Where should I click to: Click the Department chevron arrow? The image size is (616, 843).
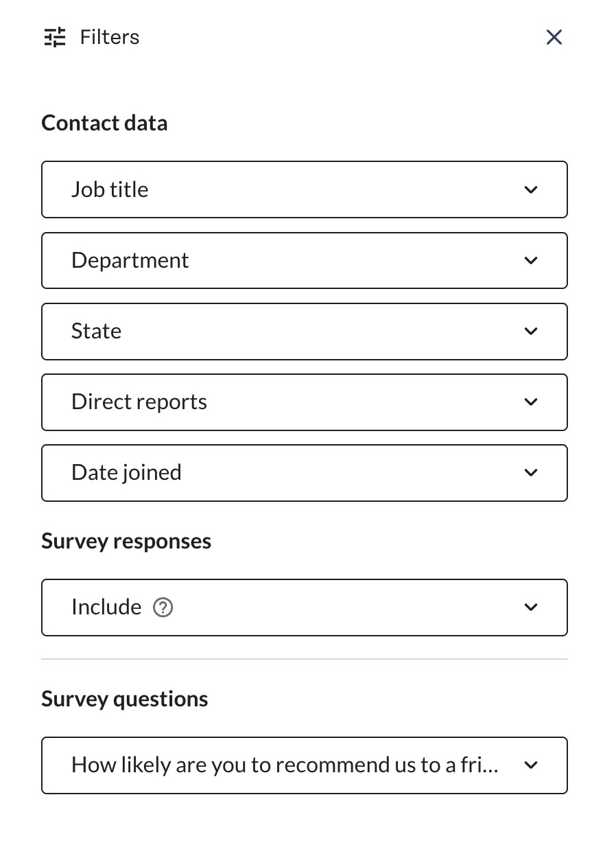(x=531, y=260)
